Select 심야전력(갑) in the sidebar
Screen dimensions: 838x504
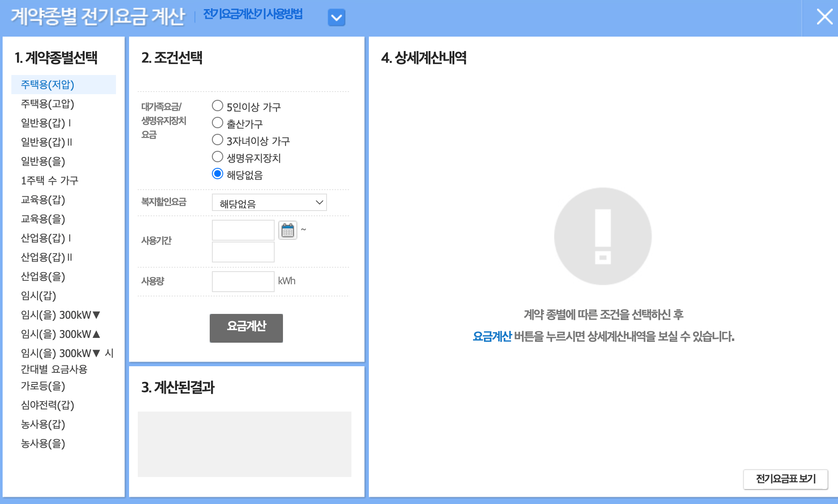[48, 405]
